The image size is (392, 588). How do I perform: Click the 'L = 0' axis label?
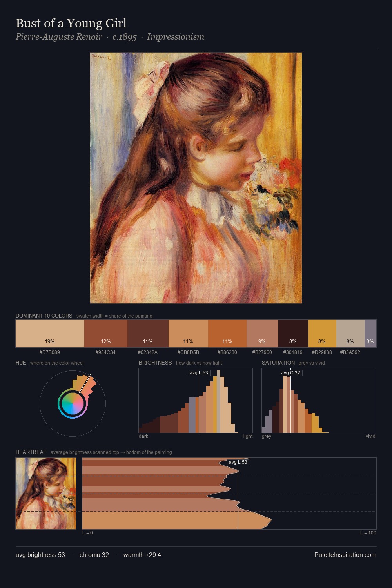tap(87, 533)
